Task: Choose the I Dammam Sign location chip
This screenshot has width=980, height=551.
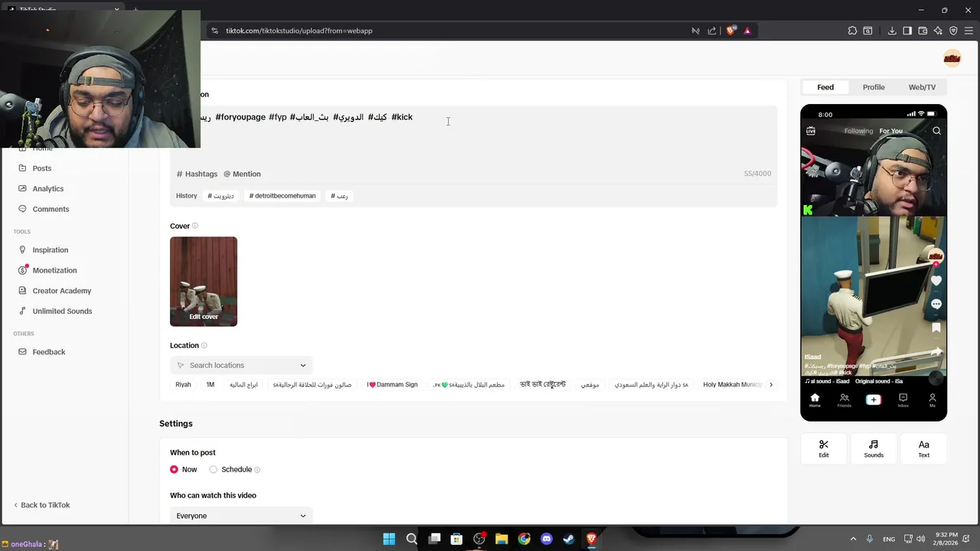Action: (x=392, y=385)
